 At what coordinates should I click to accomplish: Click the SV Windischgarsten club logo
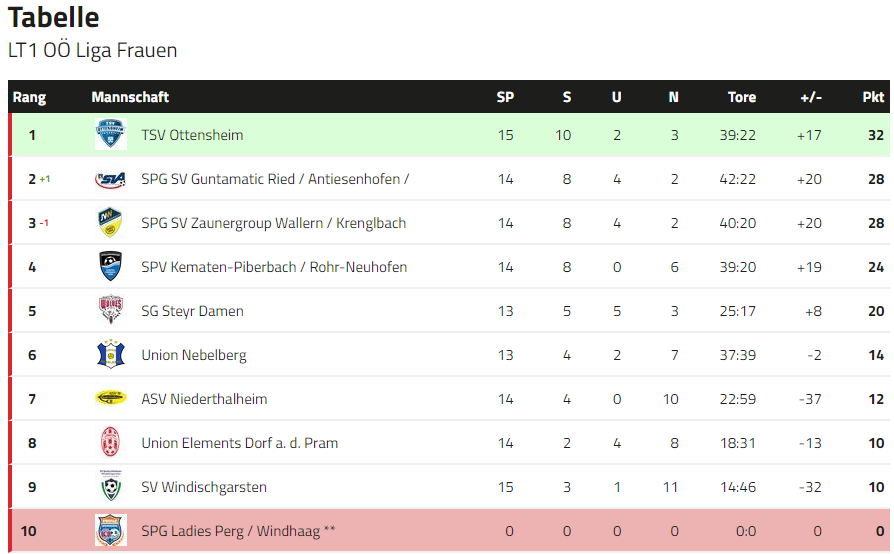click(x=110, y=486)
